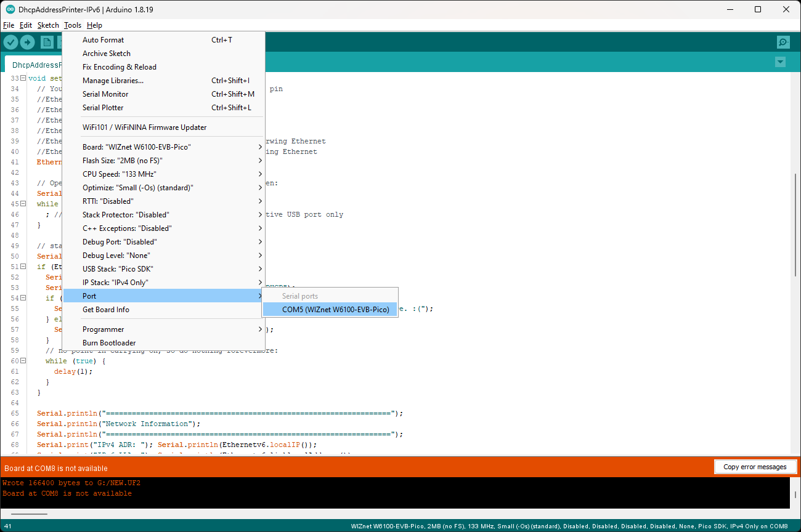Collapse the while(true) fold at line 60

(x=23, y=361)
